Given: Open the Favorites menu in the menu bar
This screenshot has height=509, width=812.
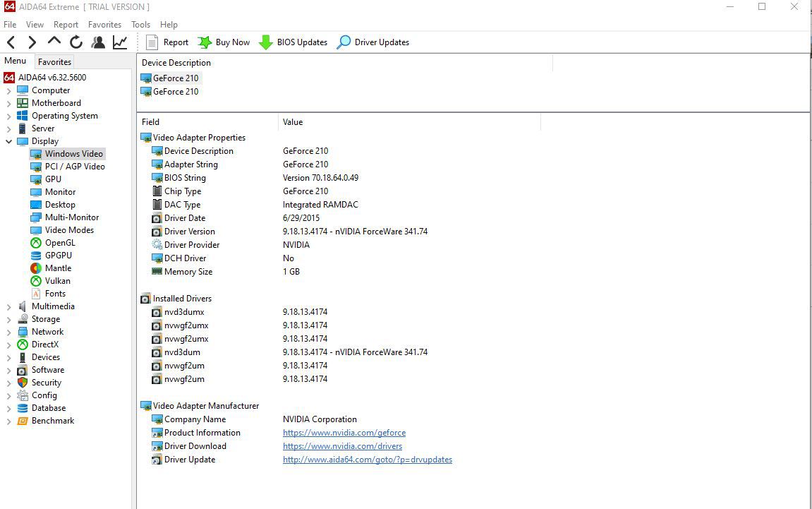Looking at the screenshot, I should [x=104, y=25].
